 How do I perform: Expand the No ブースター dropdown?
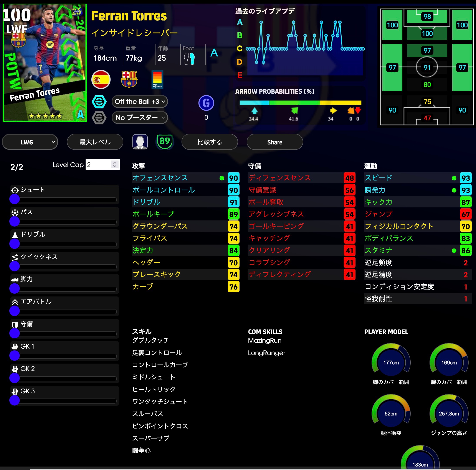[x=140, y=117]
